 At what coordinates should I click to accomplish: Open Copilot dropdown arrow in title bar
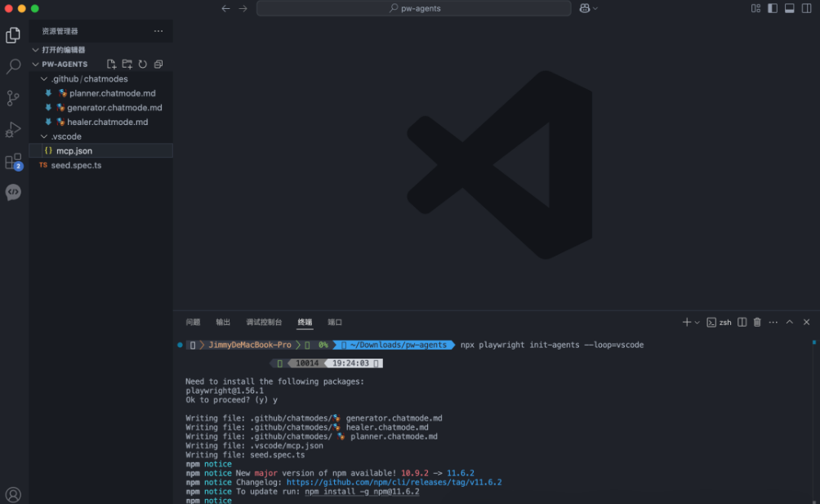pos(595,8)
